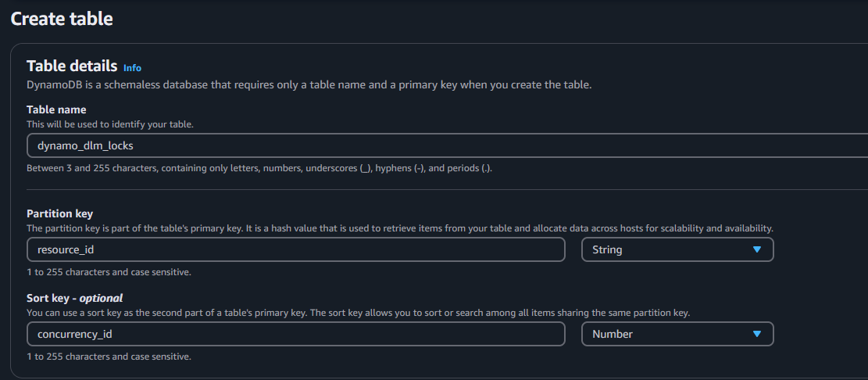Viewport: 868px width, 380px height.
Task: Click the partition key hash value description
Action: pyautogui.click(x=399, y=228)
